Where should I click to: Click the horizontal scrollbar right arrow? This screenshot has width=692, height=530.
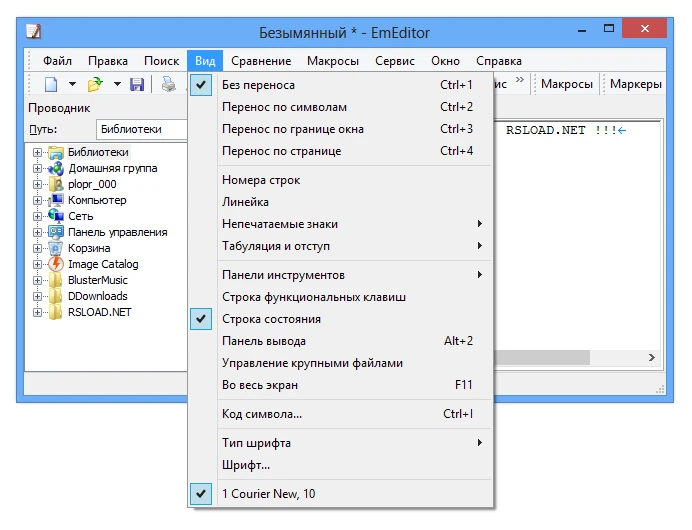point(652,358)
